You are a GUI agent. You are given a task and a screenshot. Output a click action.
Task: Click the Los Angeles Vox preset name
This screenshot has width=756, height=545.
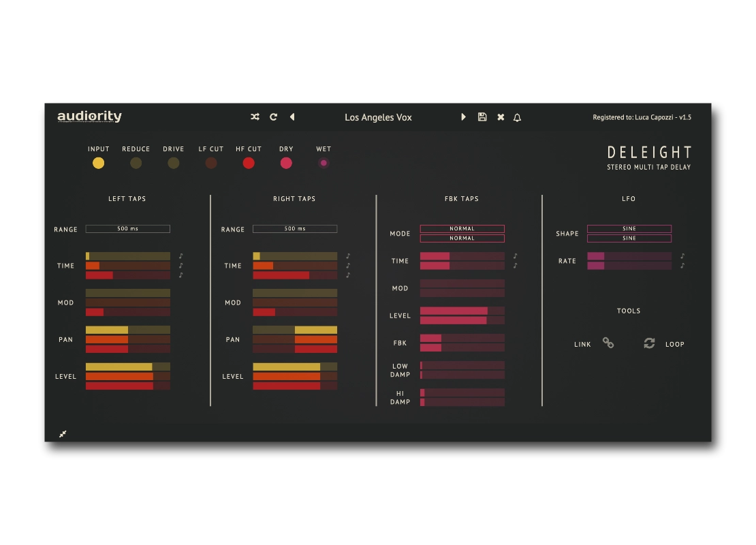click(379, 116)
